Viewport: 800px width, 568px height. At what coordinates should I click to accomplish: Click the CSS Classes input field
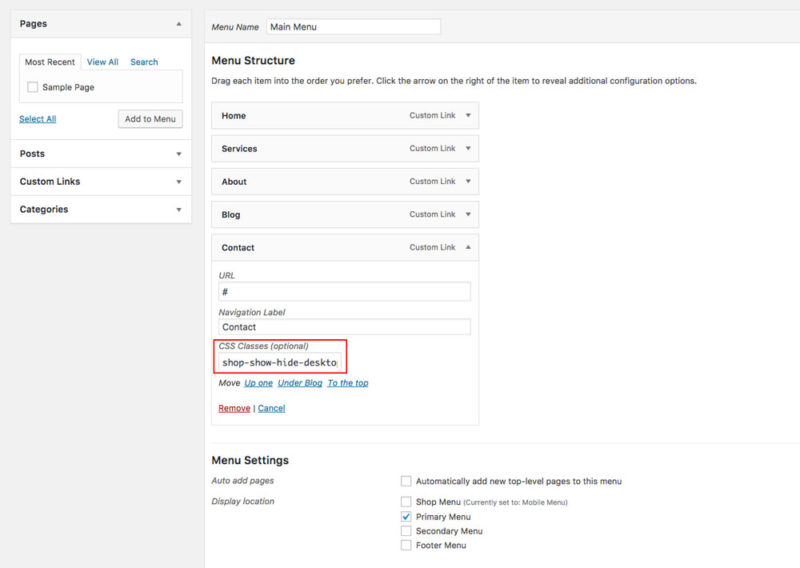pos(280,362)
